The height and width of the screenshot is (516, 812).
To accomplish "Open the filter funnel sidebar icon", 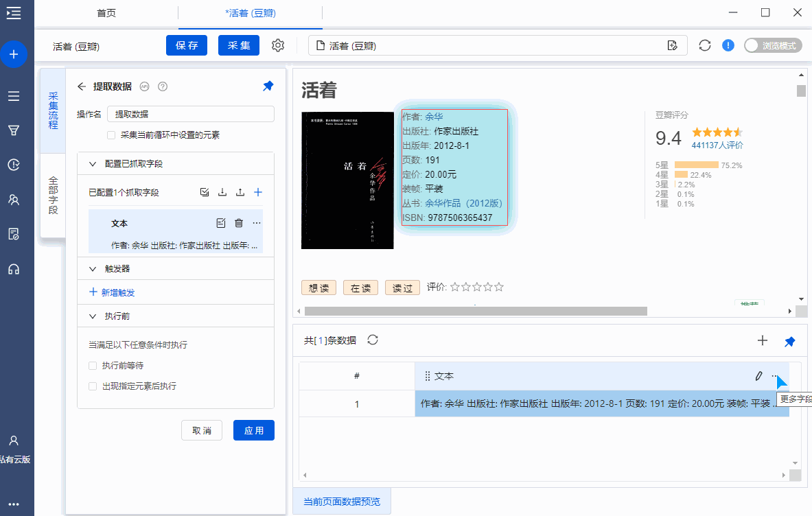I will (x=14, y=130).
